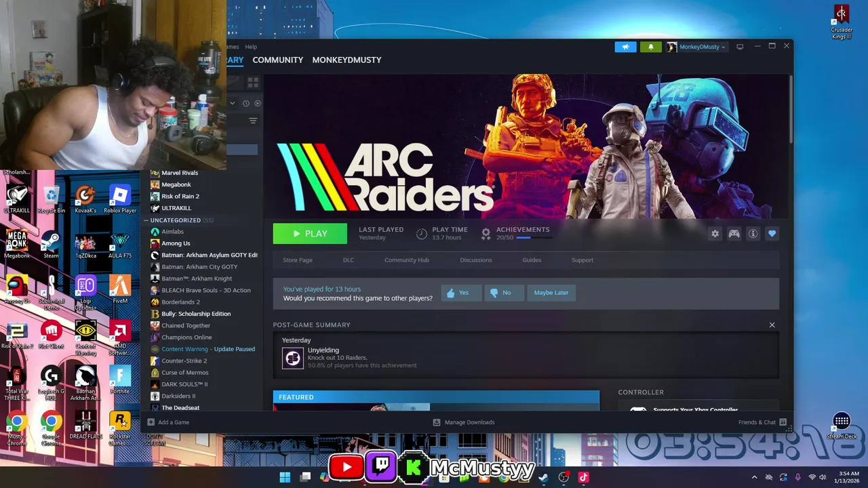The image size is (868, 488).
Task: Click the Steam page vertical scrollbar
Action: pos(790,108)
